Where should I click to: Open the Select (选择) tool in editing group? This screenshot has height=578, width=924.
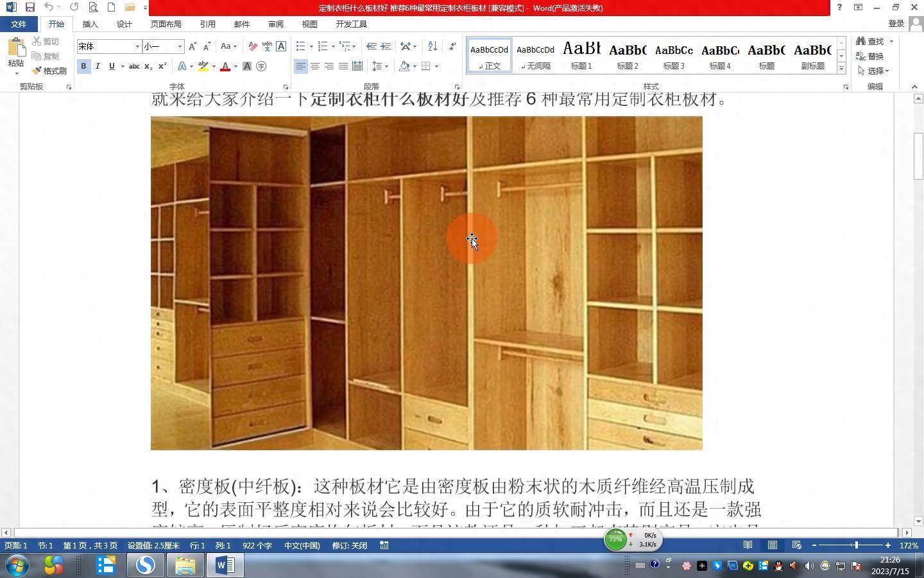(x=875, y=71)
